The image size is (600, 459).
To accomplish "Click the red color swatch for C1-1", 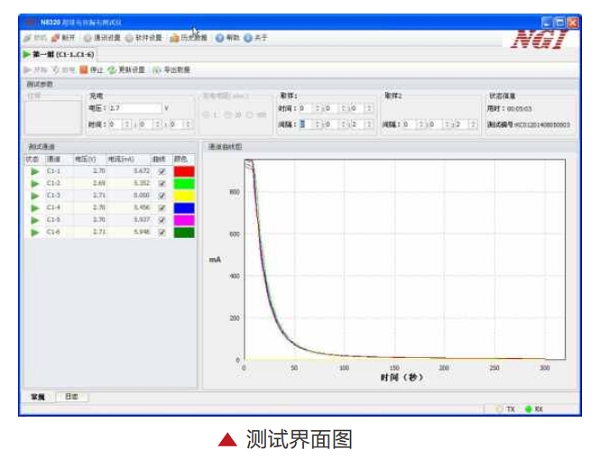I will [184, 172].
